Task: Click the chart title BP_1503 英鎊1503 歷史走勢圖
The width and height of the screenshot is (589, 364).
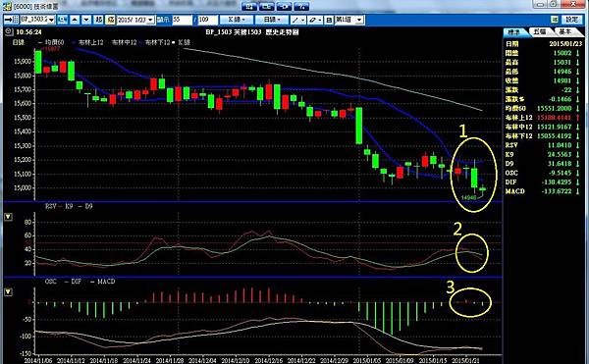Action: pos(252,32)
